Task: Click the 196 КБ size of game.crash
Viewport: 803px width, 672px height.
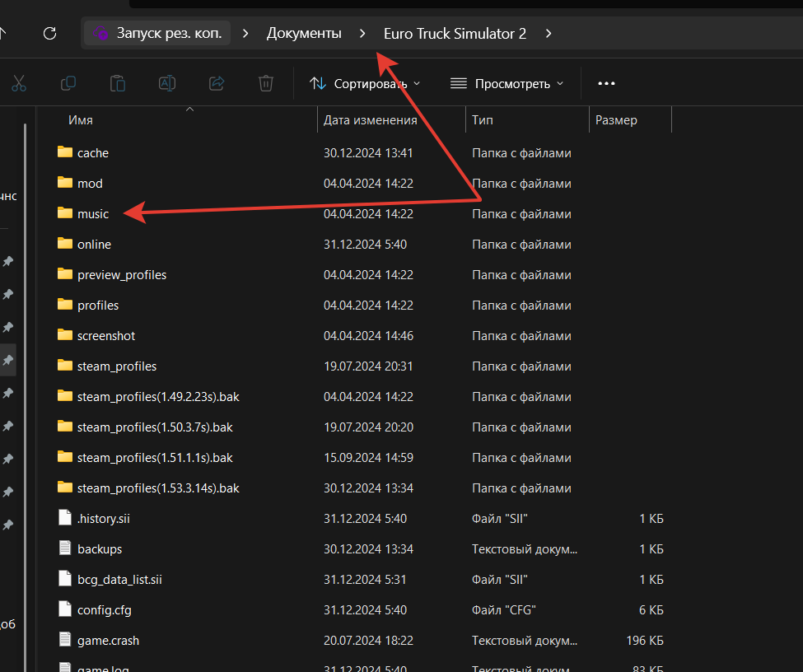Action: (645, 640)
